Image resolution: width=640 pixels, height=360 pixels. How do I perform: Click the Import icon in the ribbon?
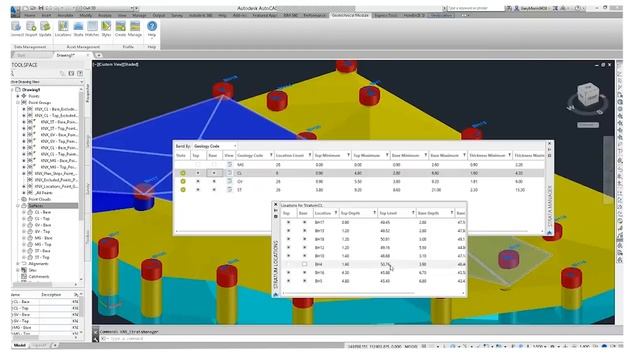click(31, 27)
